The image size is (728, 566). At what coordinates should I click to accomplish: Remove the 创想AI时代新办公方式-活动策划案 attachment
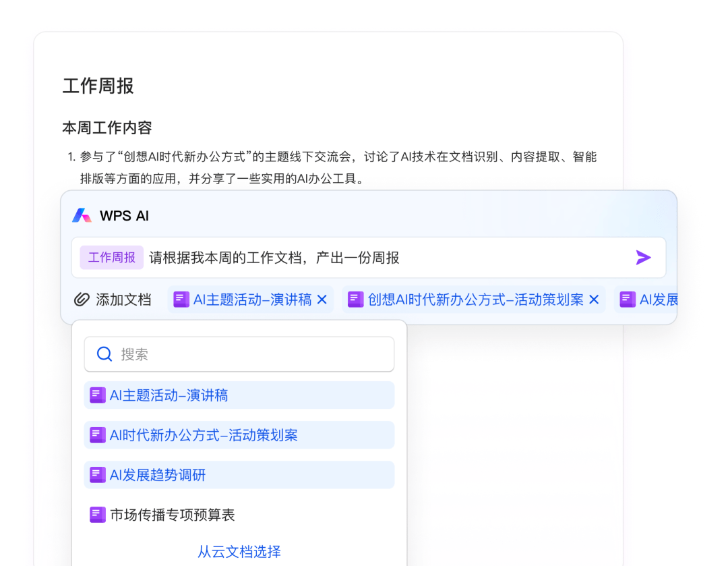pyautogui.click(x=593, y=299)
